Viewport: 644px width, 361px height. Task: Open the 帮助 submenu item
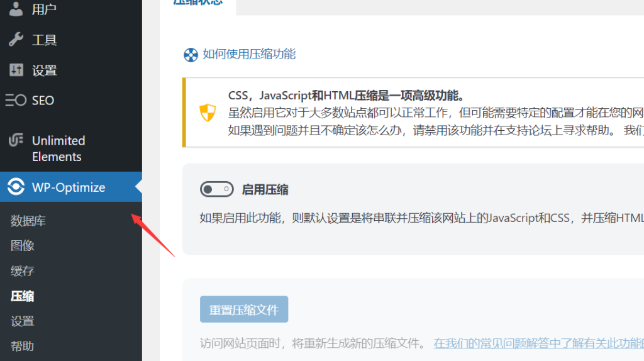[x=22, y=346]
